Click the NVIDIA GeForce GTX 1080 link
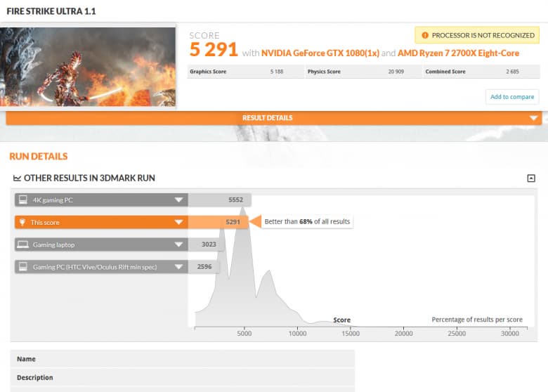Viewport: 548px width, 392px height. (x=320, y=53)
